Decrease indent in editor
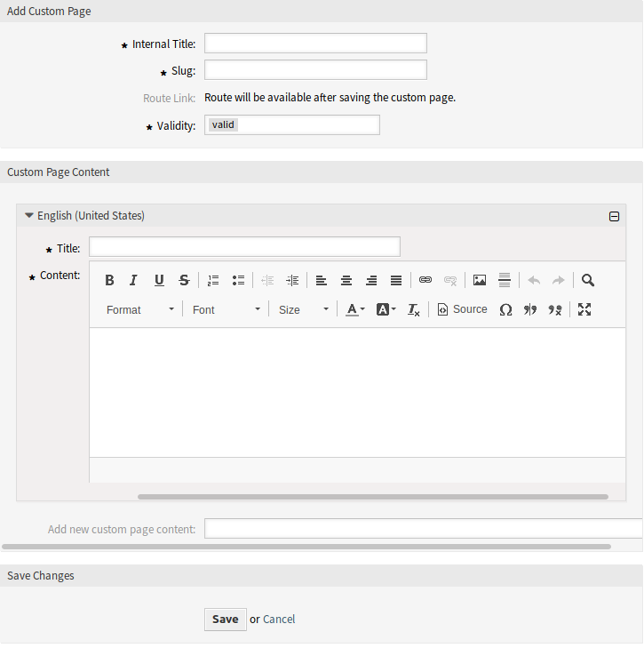Image resolution: width=644 pixels, height=656 pixels. pos(267,280)
